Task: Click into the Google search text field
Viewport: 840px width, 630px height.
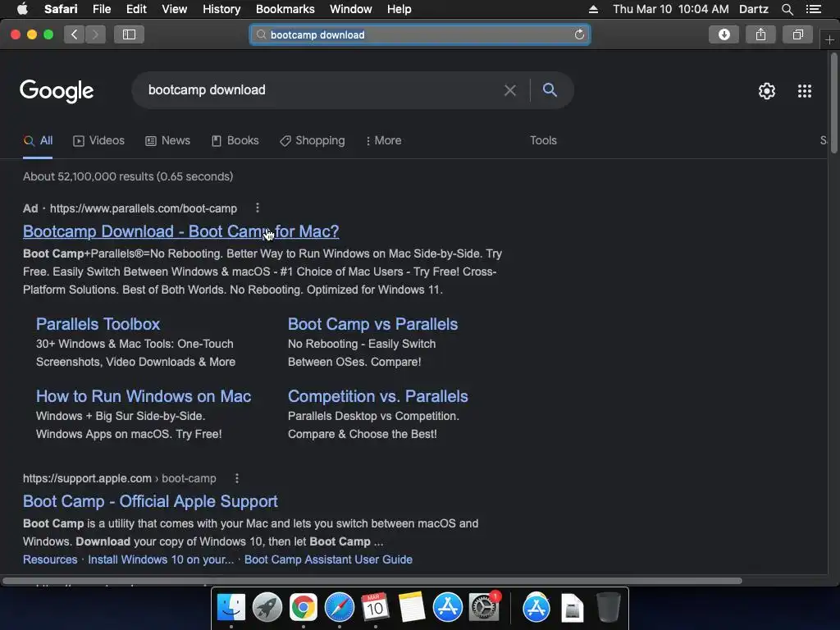Action: pos(322,90)
